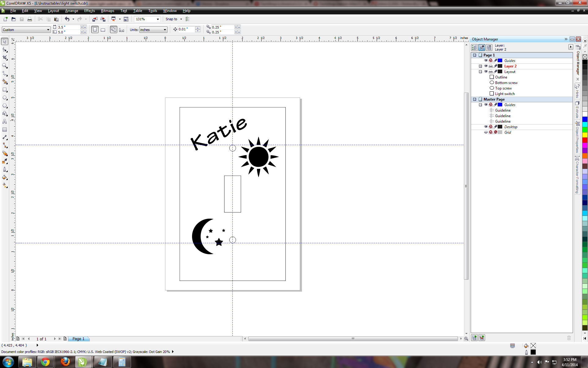This screenshot has height=368, width=588.
Task: Toggle editable pencil of Grid layer
Action: click(x=496, y=132)
